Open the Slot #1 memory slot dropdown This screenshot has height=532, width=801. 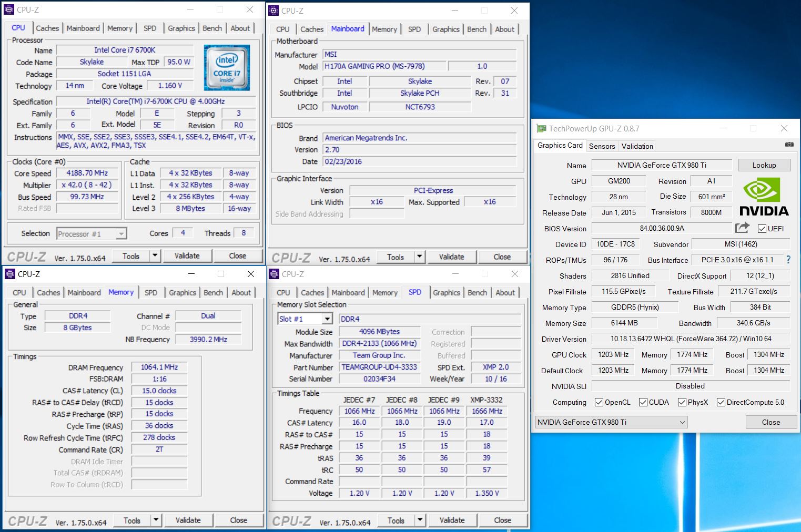coord(327,319)
